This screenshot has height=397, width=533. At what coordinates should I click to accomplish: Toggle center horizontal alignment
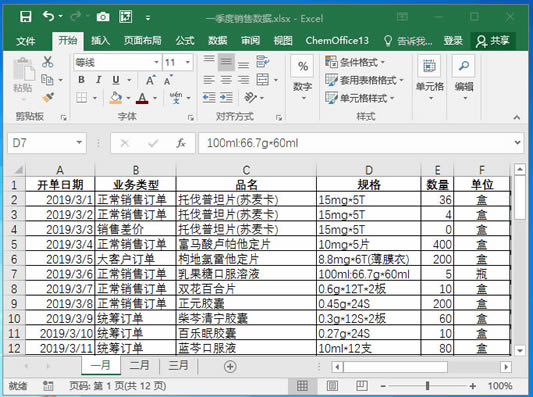click(226, 80)
